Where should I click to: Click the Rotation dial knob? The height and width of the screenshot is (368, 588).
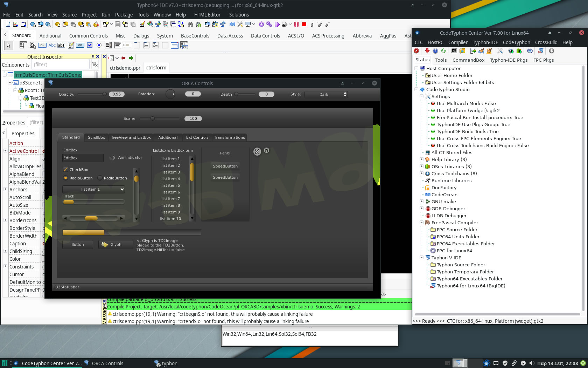tap(170, 94)
